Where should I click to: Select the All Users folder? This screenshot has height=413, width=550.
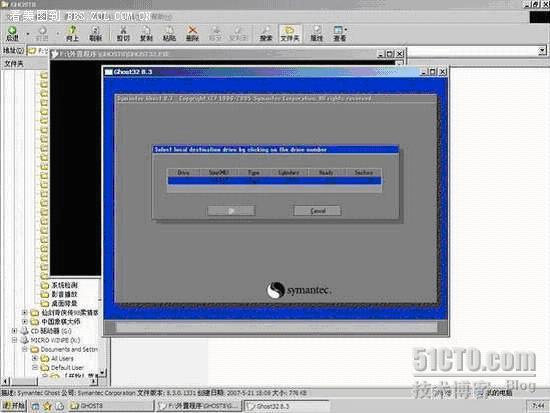(x=62, y=358)
